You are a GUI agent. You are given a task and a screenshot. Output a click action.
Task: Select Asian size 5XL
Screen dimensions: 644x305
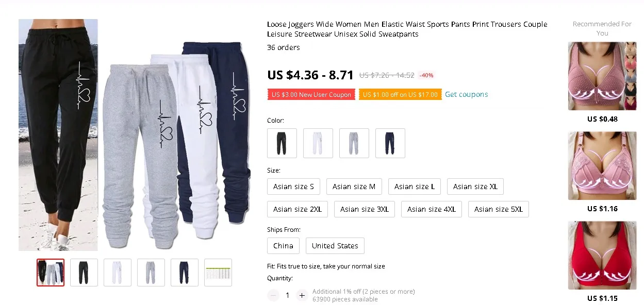(499, 209)
